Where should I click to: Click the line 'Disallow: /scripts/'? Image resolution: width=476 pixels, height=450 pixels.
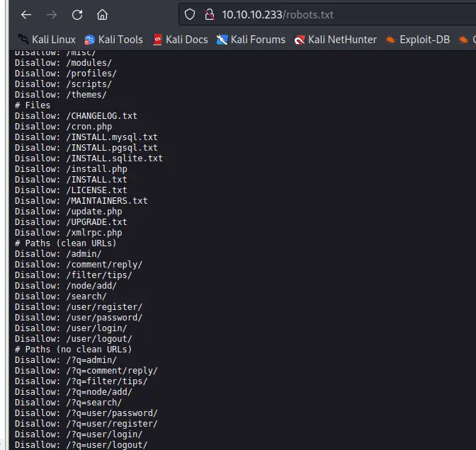pyautogui.click(x=64, y=84)
